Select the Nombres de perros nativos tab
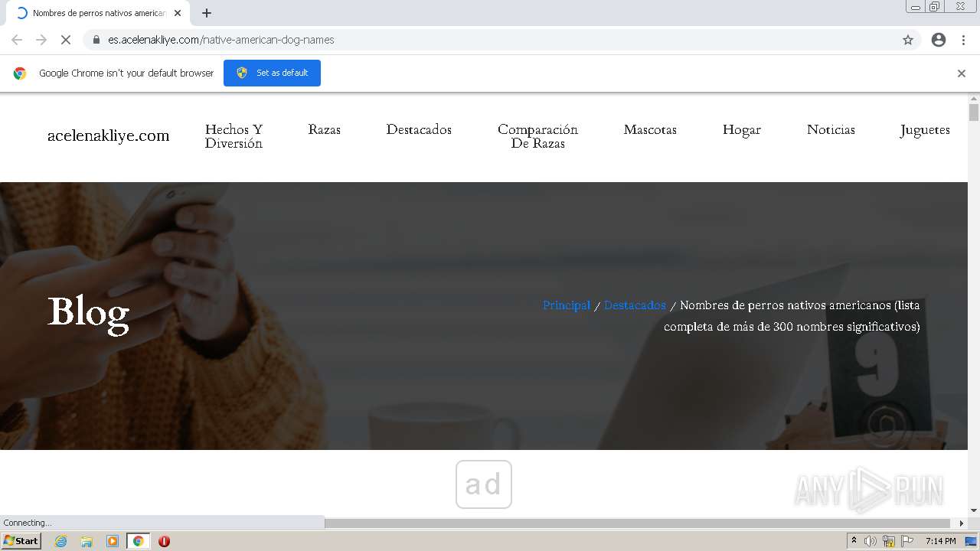The image size is (980, 551). [x=100, y=13]
